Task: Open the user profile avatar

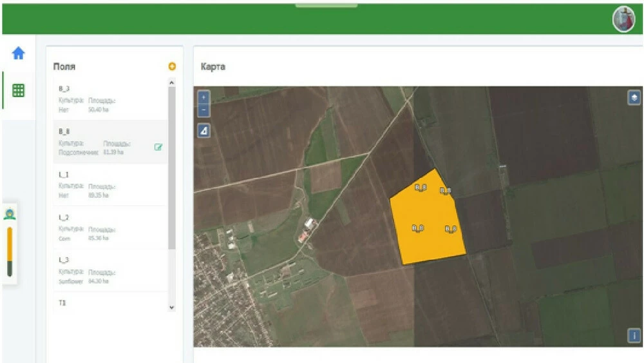Action: 623,19
